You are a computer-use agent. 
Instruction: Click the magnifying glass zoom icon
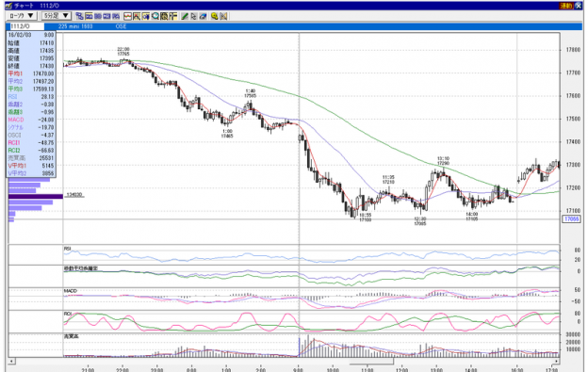(x=155, y=16)
